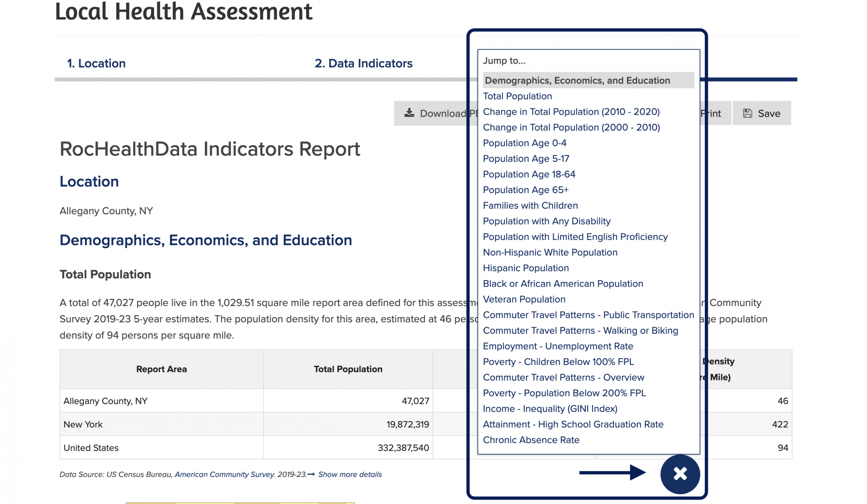Jump to Chronic Absence Rate
The image size is (867, 504).
531,440
